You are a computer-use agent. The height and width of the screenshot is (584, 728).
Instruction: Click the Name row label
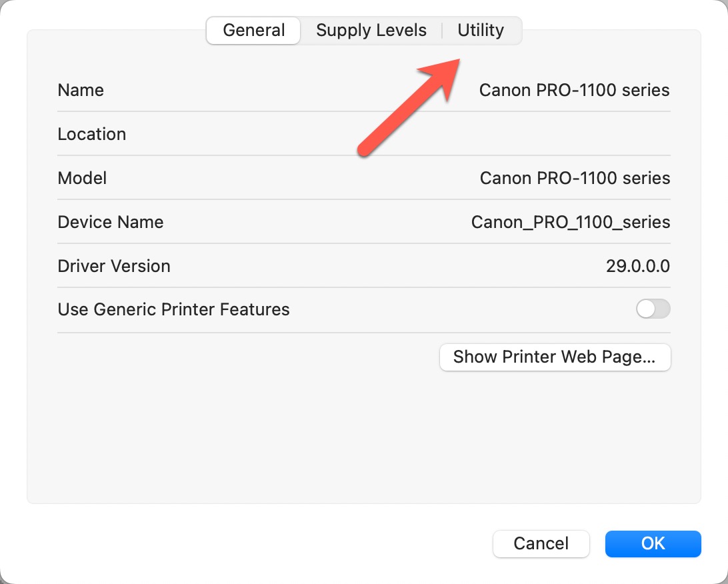(x=81, y=90)
